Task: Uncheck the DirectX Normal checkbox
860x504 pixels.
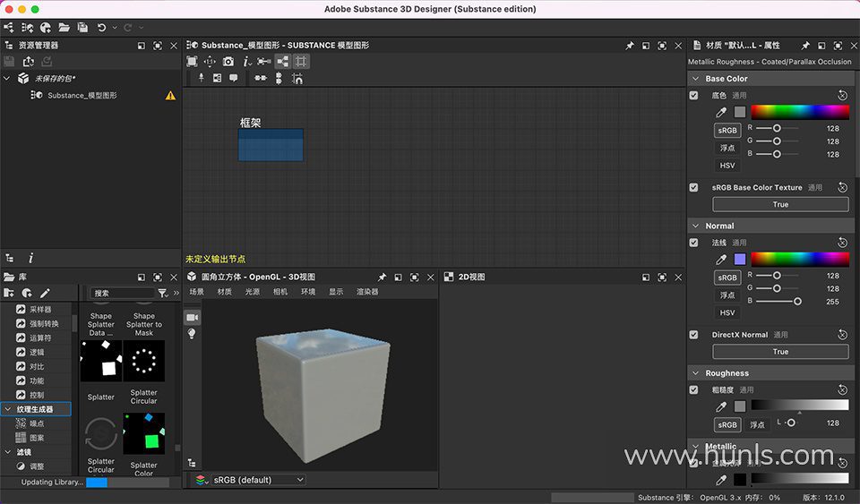Action: tap(693, 334)
